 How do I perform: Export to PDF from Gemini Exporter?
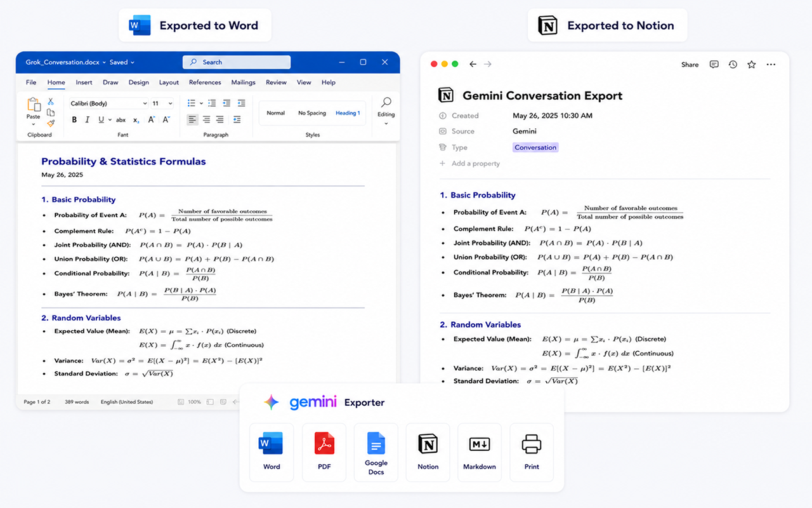pyautogui.click(x=324, y=451)
